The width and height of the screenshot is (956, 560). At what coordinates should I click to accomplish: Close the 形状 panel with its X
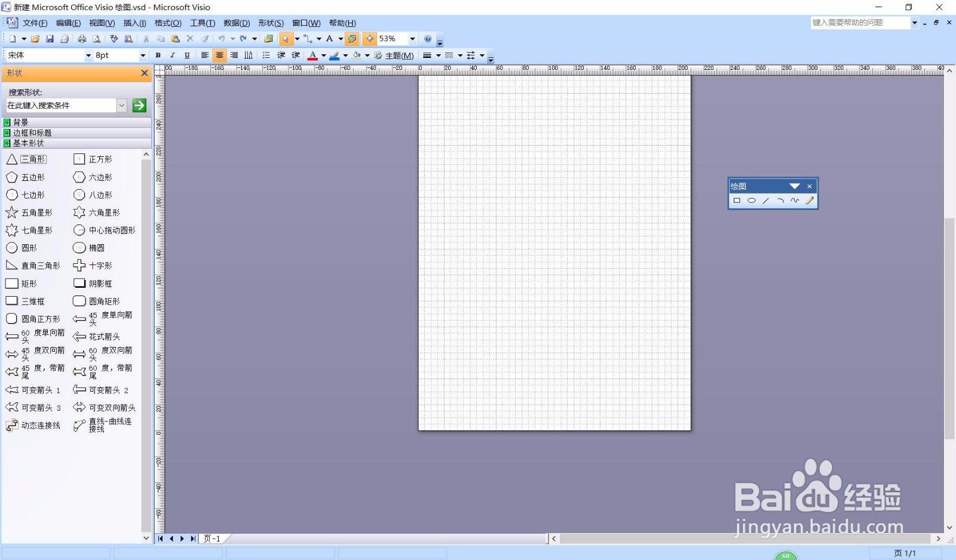(x=144, y=73)
